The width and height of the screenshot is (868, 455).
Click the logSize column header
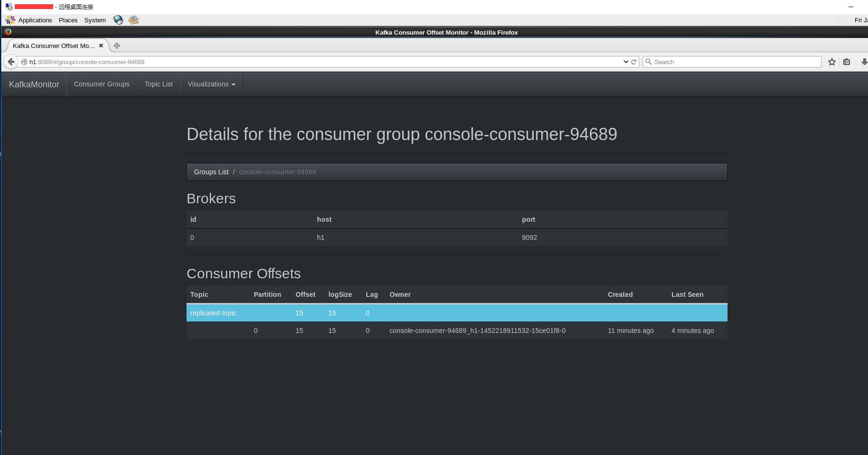pyautogui.click(x=340, y=294)
